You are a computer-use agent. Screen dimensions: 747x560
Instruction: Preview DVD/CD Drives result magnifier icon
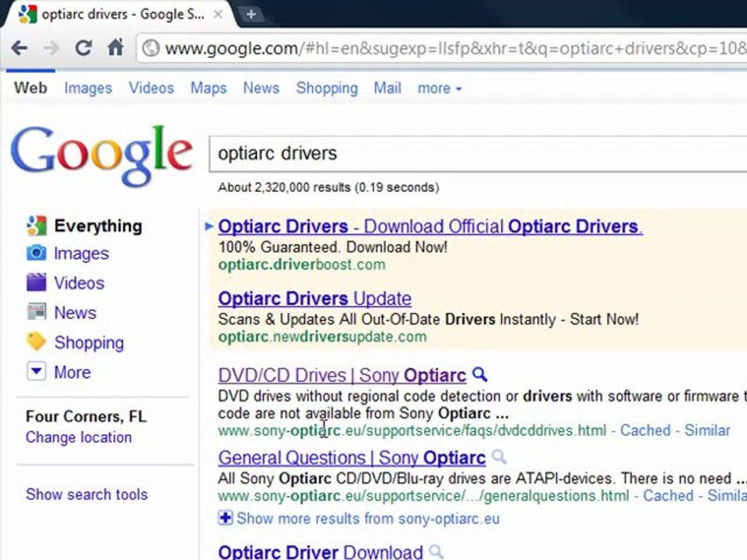(480, 375)
